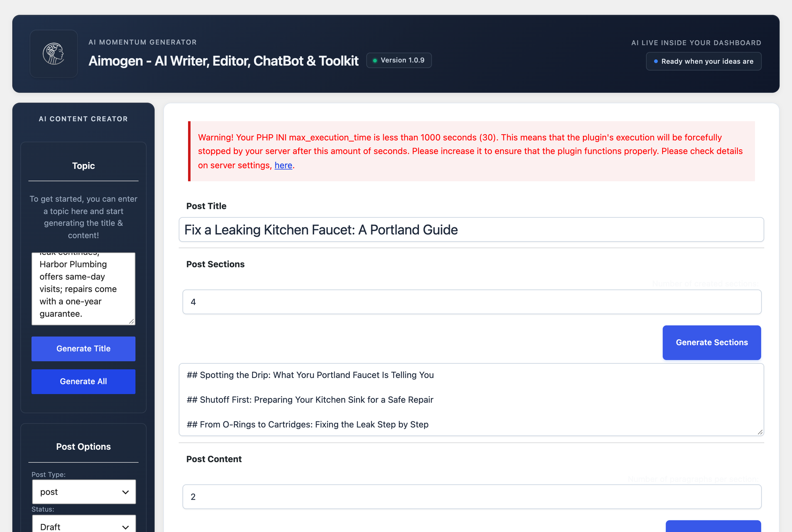Image resolution: width=792 pixels, height=532 pixels.
Task: Click the 'To get started' topic instructions text
Action: 84,217
